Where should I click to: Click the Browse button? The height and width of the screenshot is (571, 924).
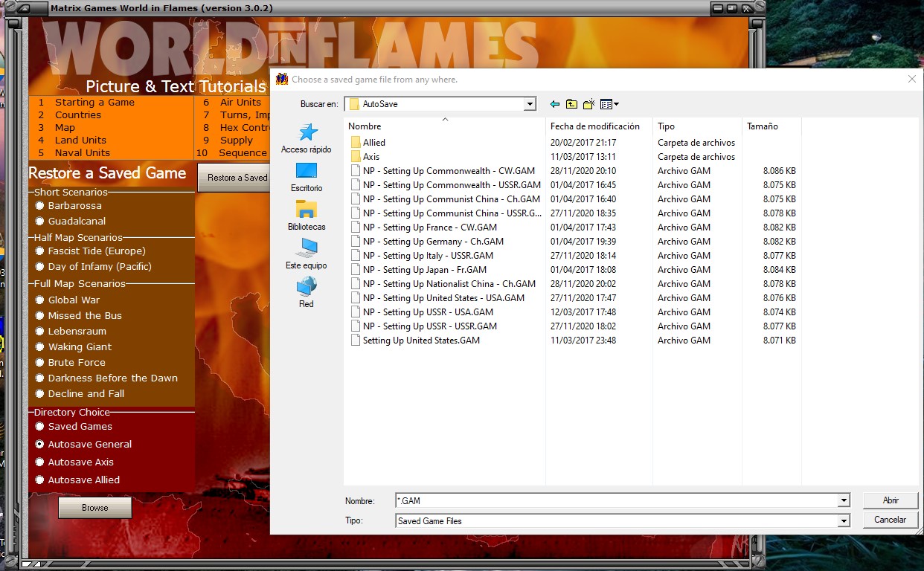95,508
